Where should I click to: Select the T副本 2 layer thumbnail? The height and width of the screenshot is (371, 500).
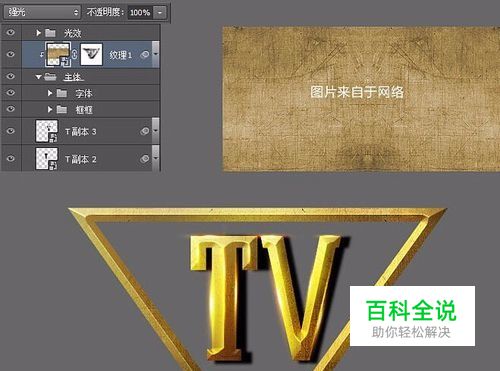[x=47, y=159]
